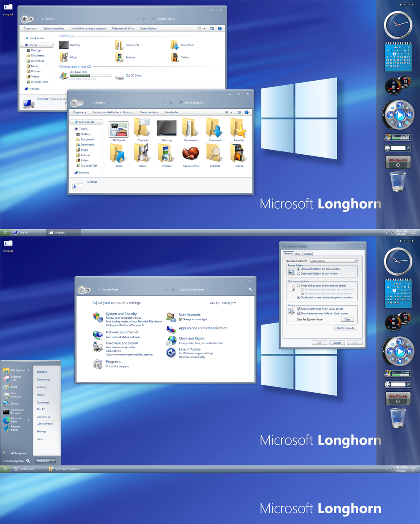Click refresh icon in skinpack address bar
The height and width of the screenshot is (524, 420).
pyautogui.click(x=171, y=102)
